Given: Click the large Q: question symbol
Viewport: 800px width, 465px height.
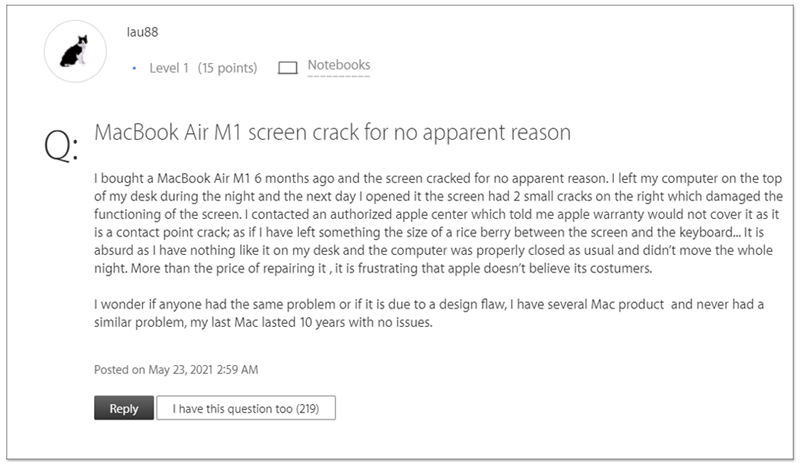Looking at the screenshot, I should (x=61, y=145).
